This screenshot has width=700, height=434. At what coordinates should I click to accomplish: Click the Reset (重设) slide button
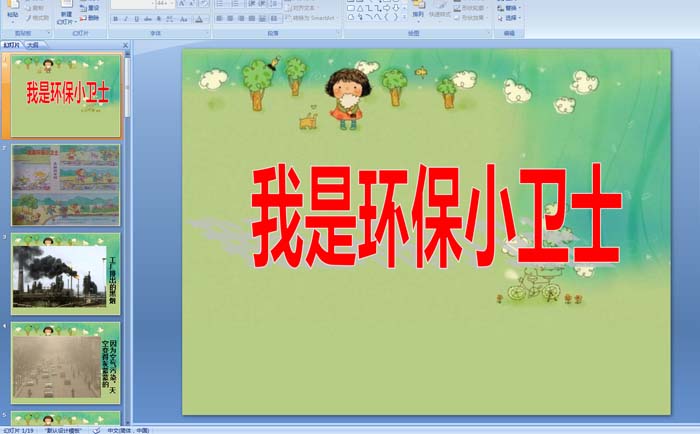tap(90, 8)
